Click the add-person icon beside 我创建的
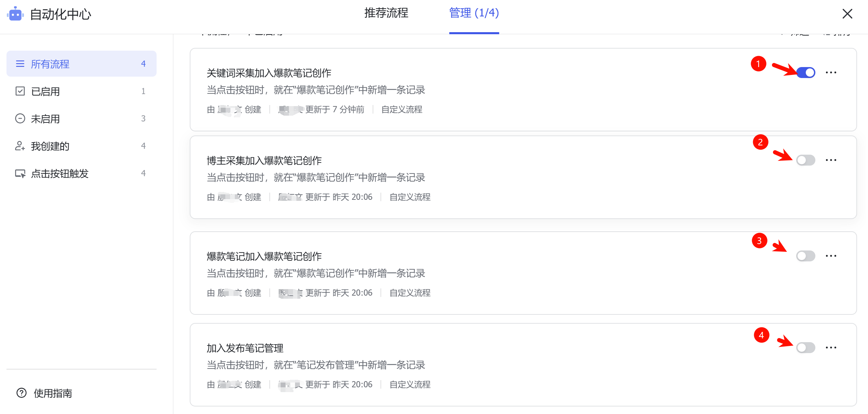The width and height of the screenshot is (868, 414). pyautogui.click(x=20, y=146)
